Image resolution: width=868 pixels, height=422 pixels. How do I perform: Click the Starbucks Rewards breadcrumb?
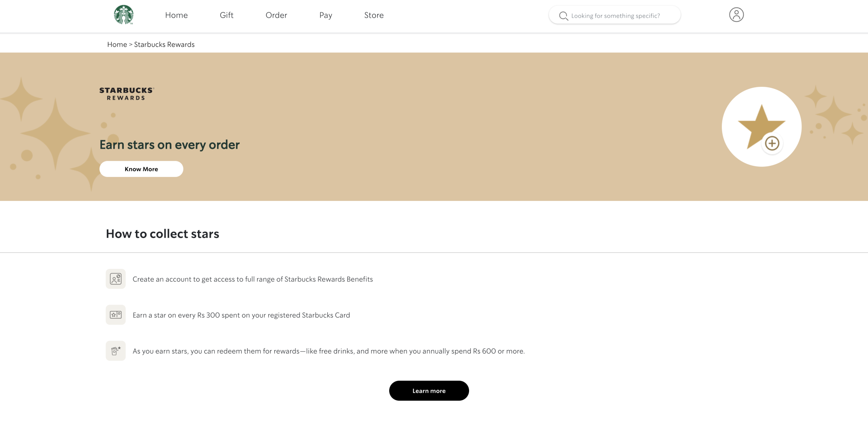point(164,44)
